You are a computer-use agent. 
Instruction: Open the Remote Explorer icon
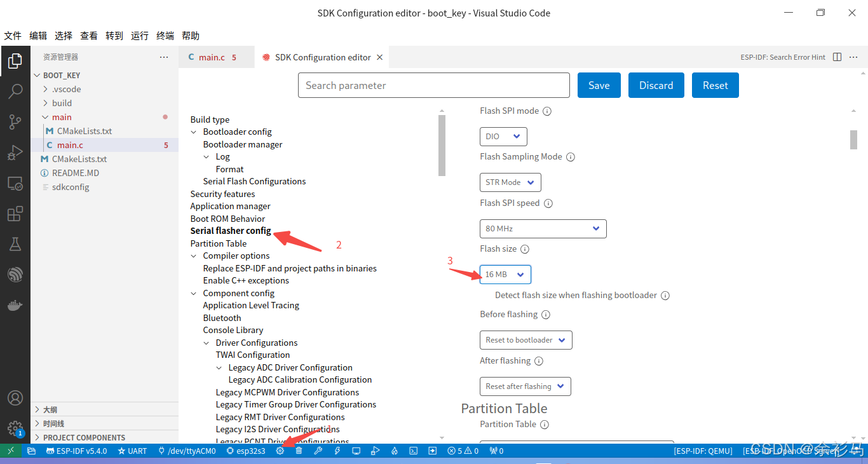click(15, 183)
